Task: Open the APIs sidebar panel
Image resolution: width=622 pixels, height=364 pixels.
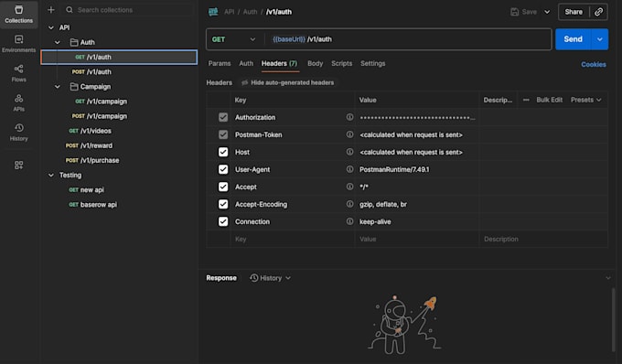Action: pos(18,102)
